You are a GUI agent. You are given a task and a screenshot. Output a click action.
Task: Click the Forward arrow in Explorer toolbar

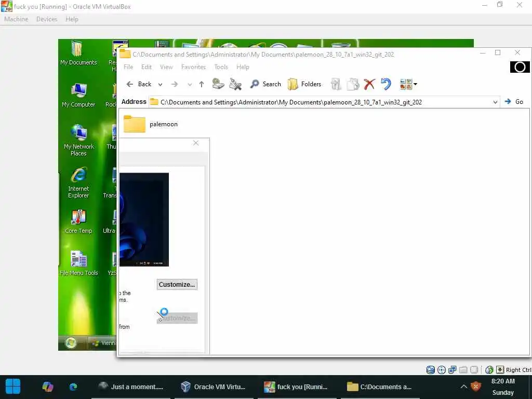click(x=175, y=84)
